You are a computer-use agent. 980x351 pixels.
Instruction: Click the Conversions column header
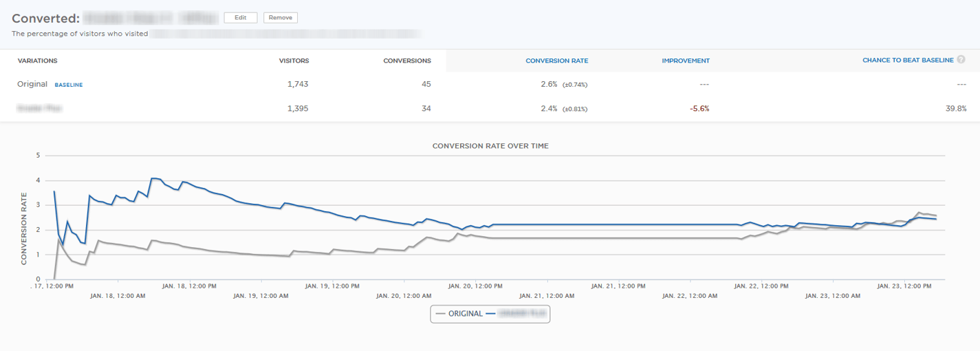406,61
